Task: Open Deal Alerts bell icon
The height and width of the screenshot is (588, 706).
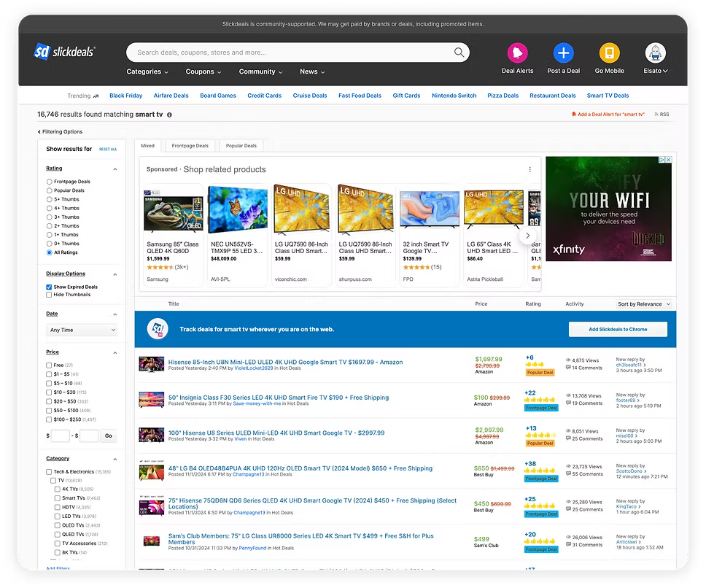Action: [517, 53]
